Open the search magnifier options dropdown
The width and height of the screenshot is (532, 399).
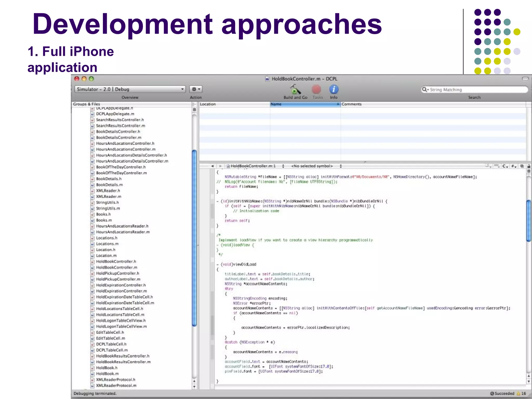(425, 90)
